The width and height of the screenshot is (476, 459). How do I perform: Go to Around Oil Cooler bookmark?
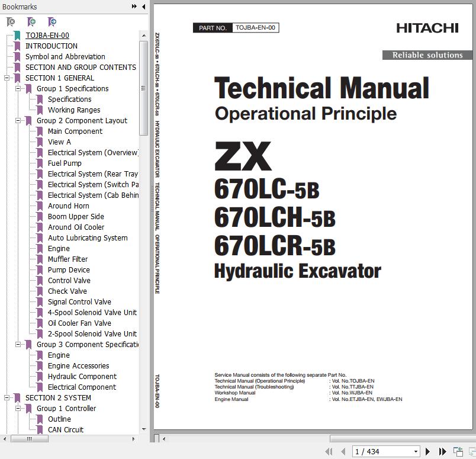pyautogui.click(x=76, y=227)
